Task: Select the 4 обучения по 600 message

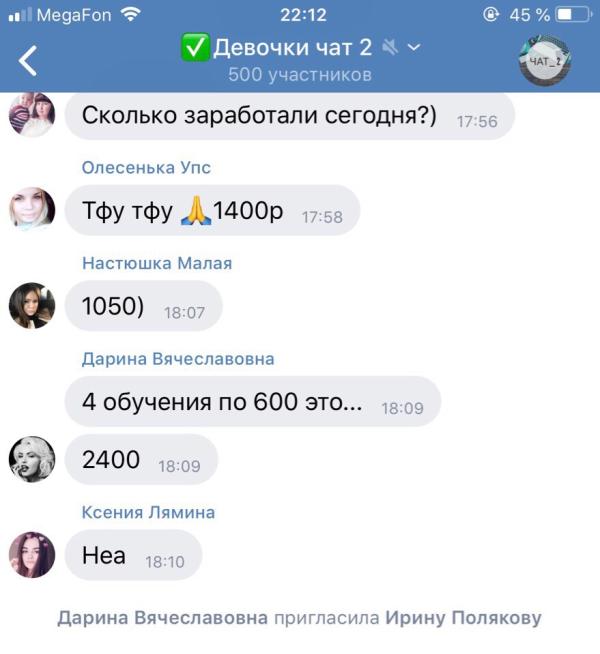Action: click(253, 402)
